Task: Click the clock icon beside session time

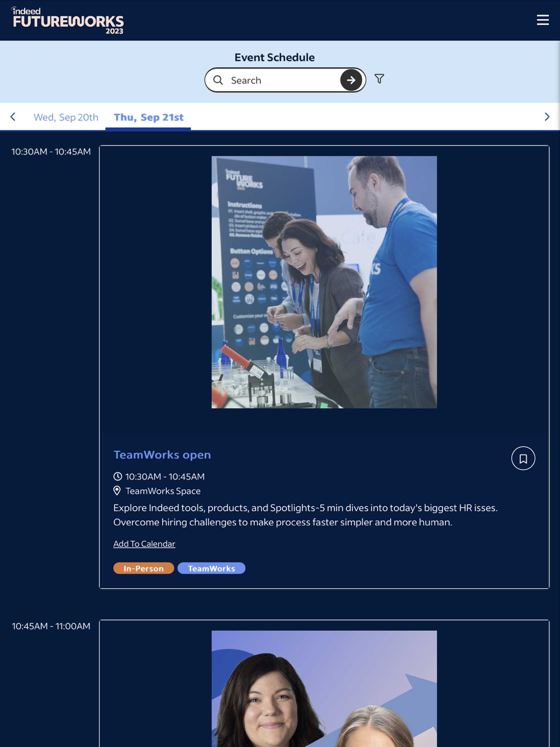Action: 118,477
